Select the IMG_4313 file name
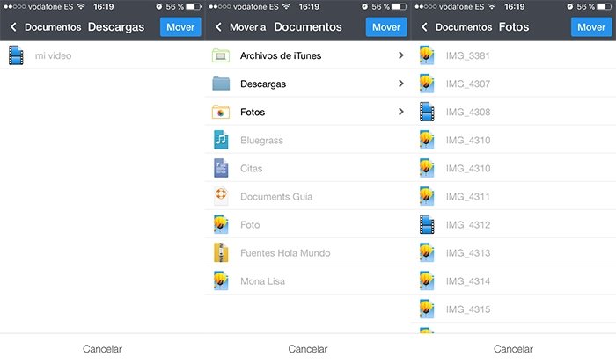616x364 pixels. coord(468,253)
